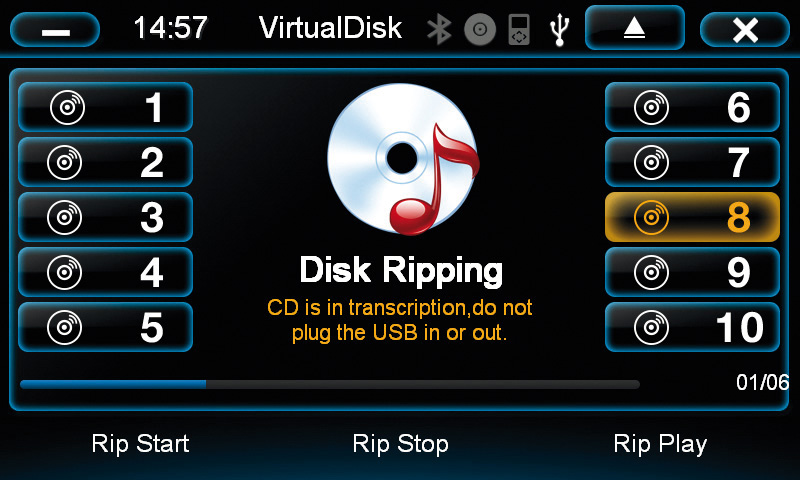
Task: Choose virtual disk slot 7
Action: pyautogui.click(x=692, y=162)
